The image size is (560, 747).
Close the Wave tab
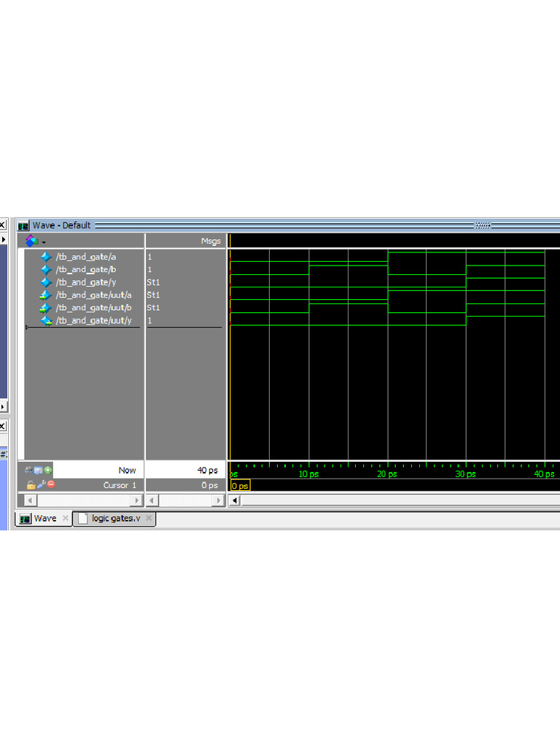tap(65, 519)
